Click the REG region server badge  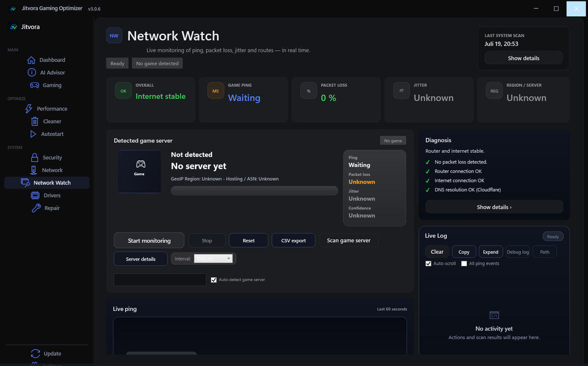pyautogui.click(x=494, y=91)
